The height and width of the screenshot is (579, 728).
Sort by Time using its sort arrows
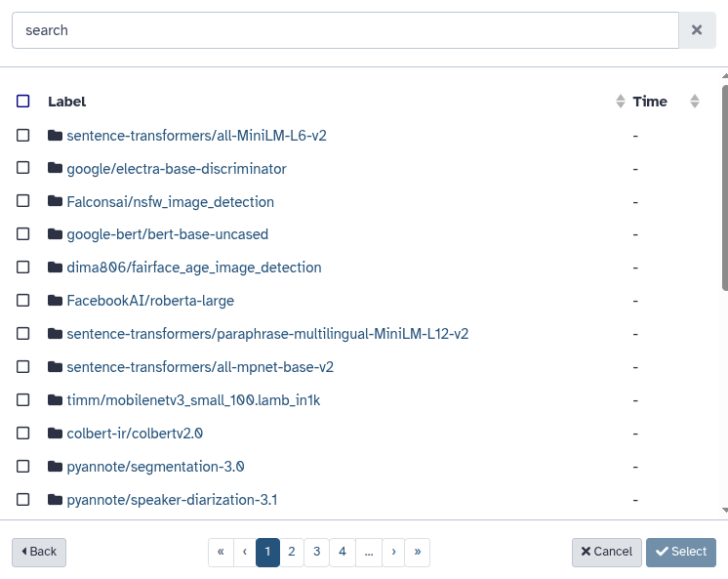coord(695,101)
